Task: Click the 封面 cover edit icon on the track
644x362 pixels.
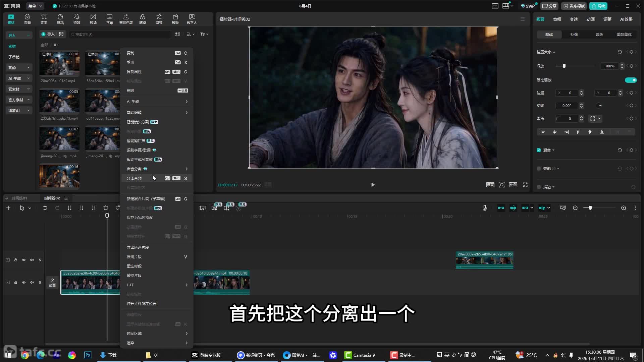Action: pos(52,282)
